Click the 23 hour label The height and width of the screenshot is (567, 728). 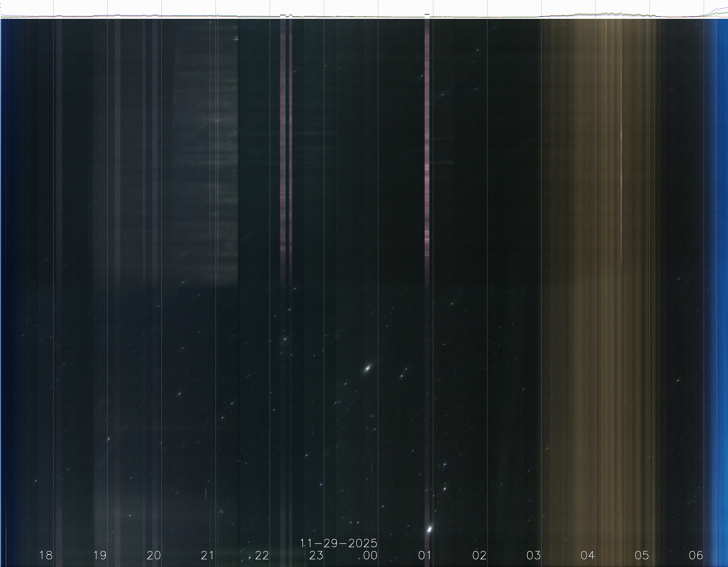(x=316, y=555)
